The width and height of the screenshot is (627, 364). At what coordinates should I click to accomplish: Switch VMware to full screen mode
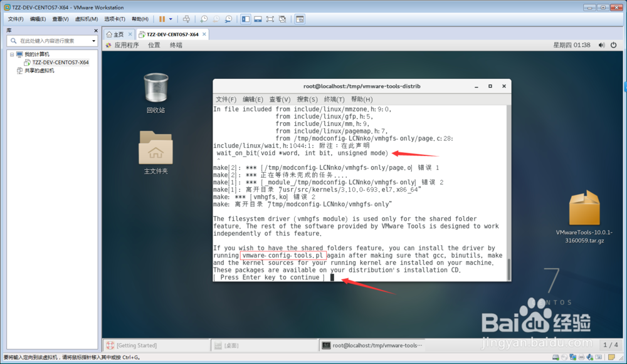click(x=270, y=19)
